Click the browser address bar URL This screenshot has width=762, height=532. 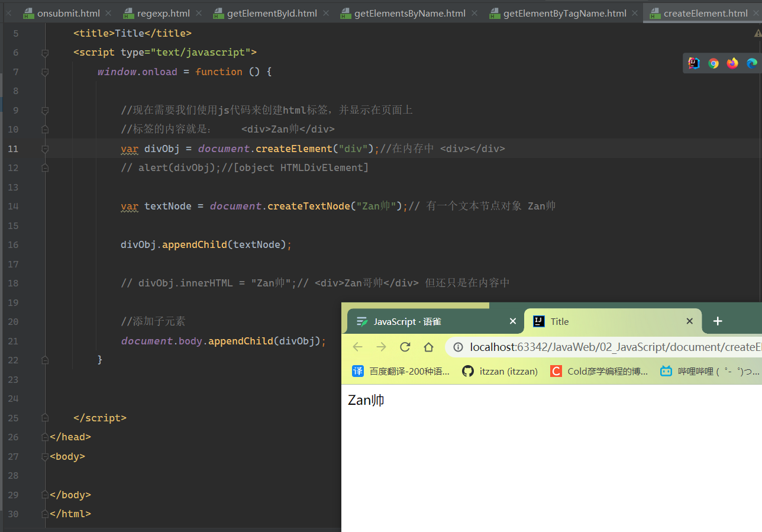click(616, 347)
